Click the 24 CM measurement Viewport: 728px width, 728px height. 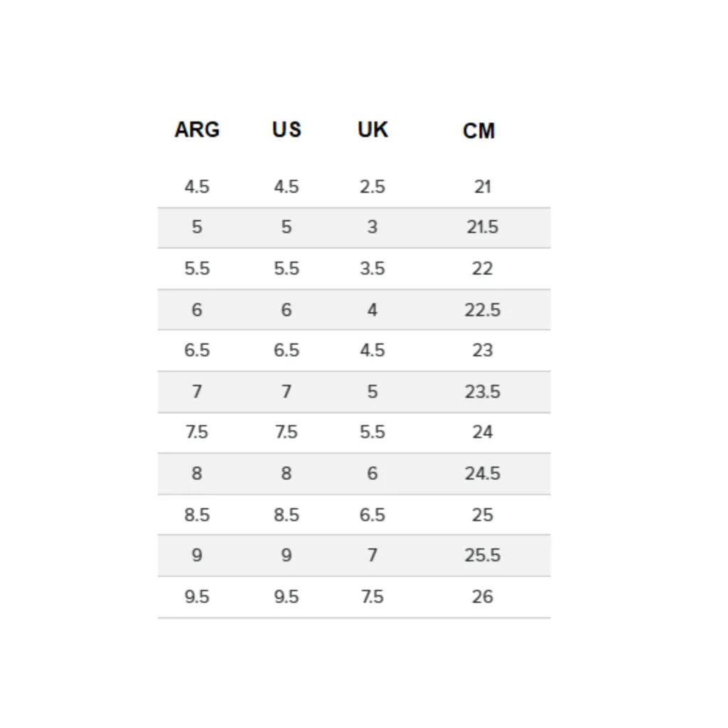coord(483,432)
